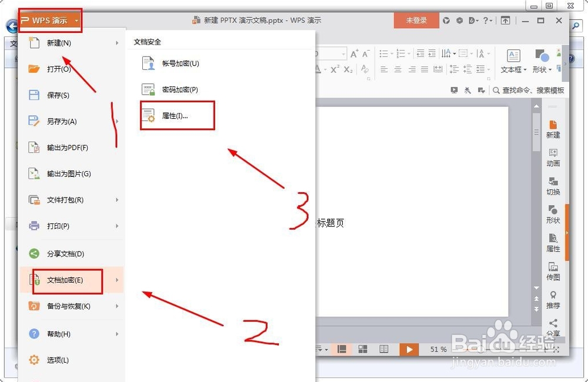Screen dimensions: 588x382
Task: Select the Transition (切换) sidebar icon
Action: point(553,187)
